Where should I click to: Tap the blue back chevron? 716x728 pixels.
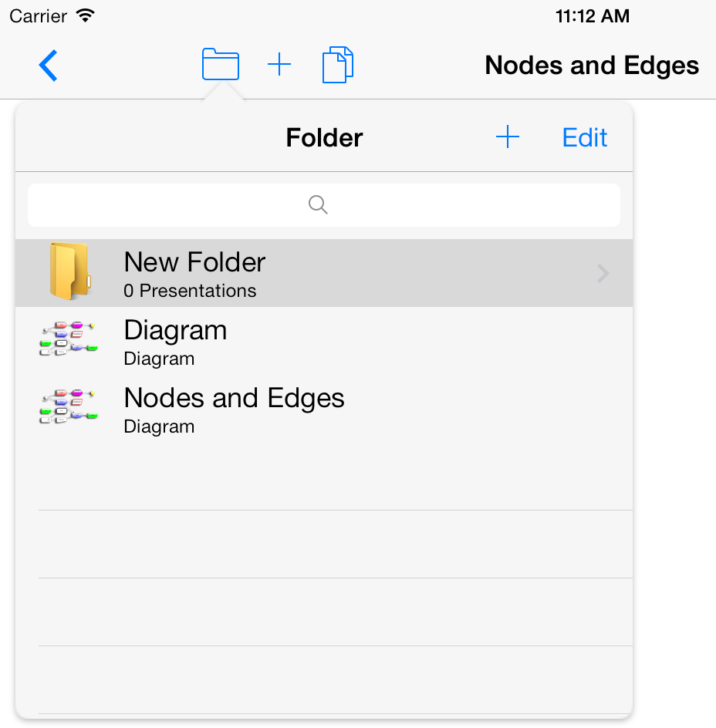pos(48,66)
